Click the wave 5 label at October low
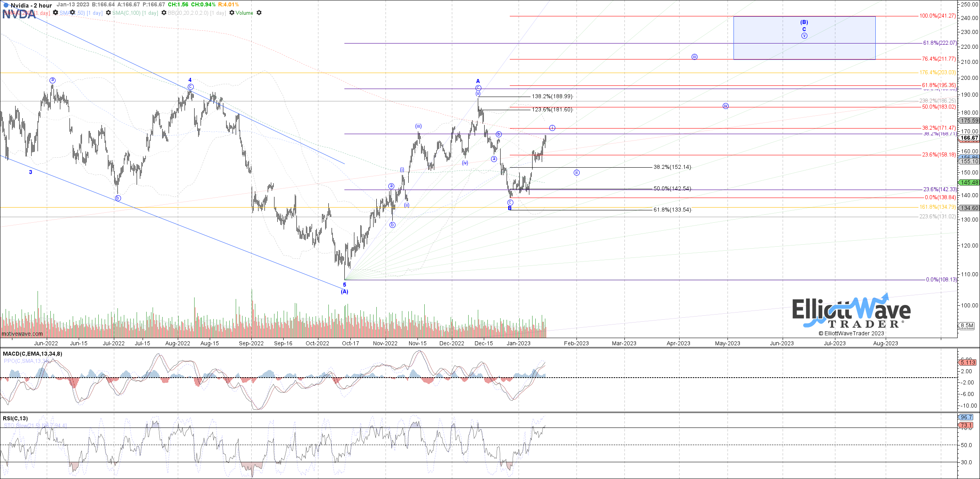Screen dimensions: 980x479 [344, 285]
